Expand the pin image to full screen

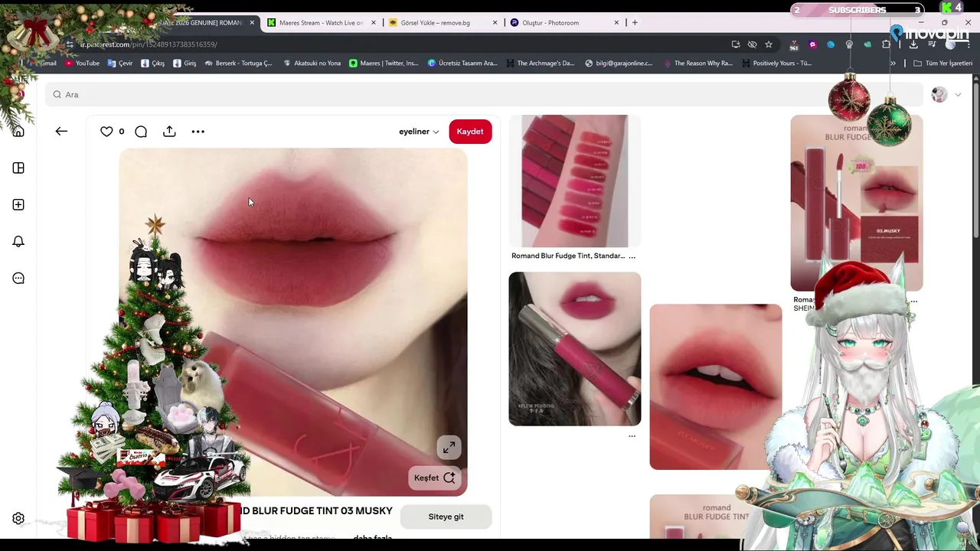449,447
